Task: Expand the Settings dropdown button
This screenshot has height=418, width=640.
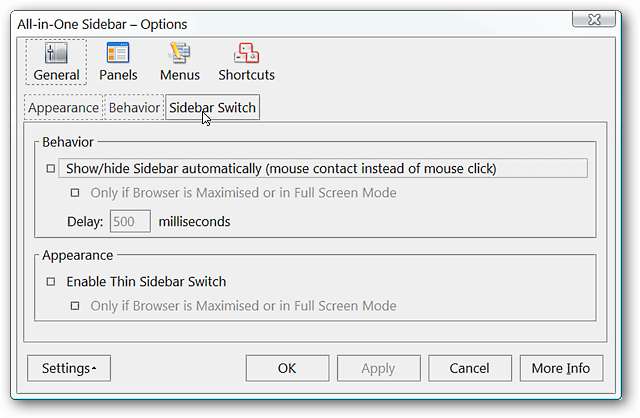Action: [69, 368]
